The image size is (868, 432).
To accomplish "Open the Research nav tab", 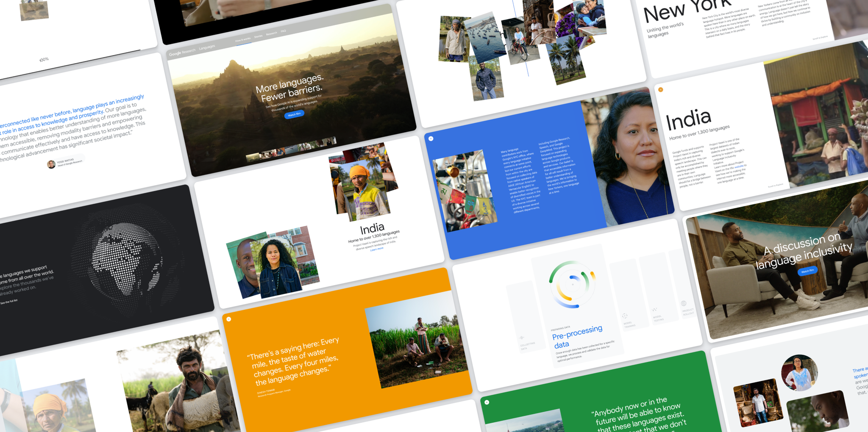I will (x=272, y=33).
